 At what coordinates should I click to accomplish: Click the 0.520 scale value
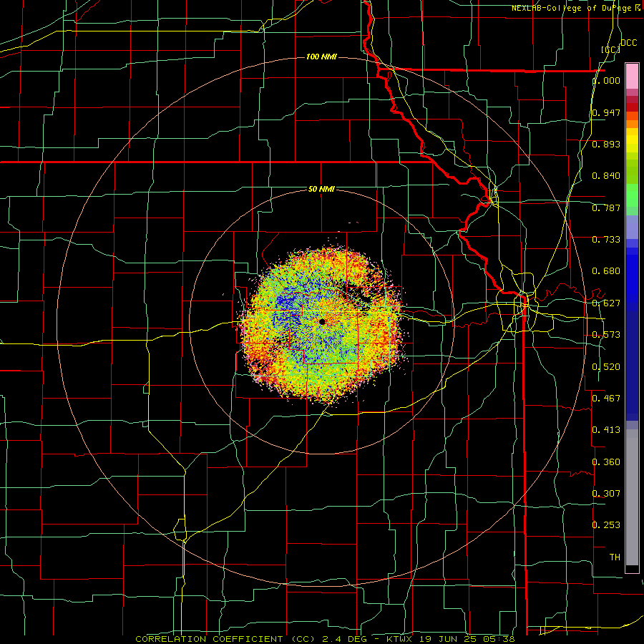click(x=606, y=367)
